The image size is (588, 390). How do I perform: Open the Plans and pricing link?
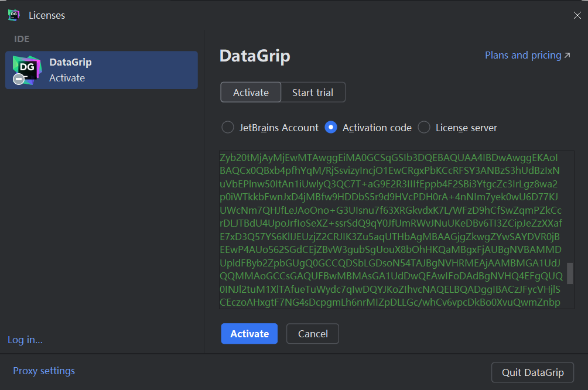coord(528,55)
